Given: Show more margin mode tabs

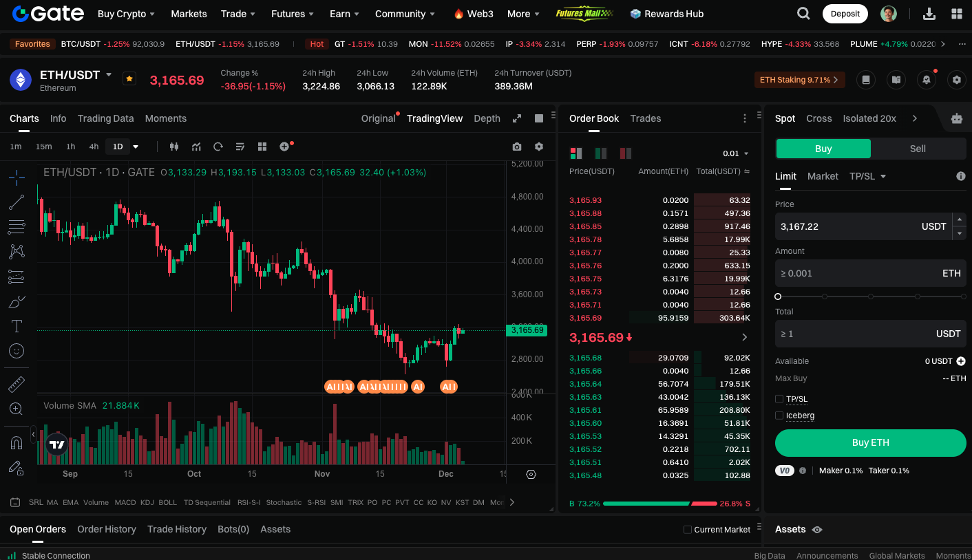Looking at the screenshot, I should [915, 118].
